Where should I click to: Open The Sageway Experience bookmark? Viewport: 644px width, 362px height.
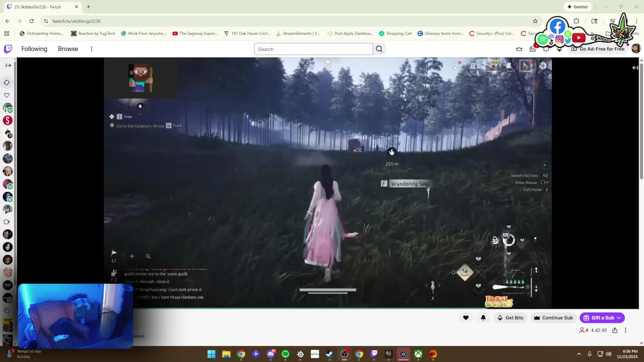click(195, 34)
